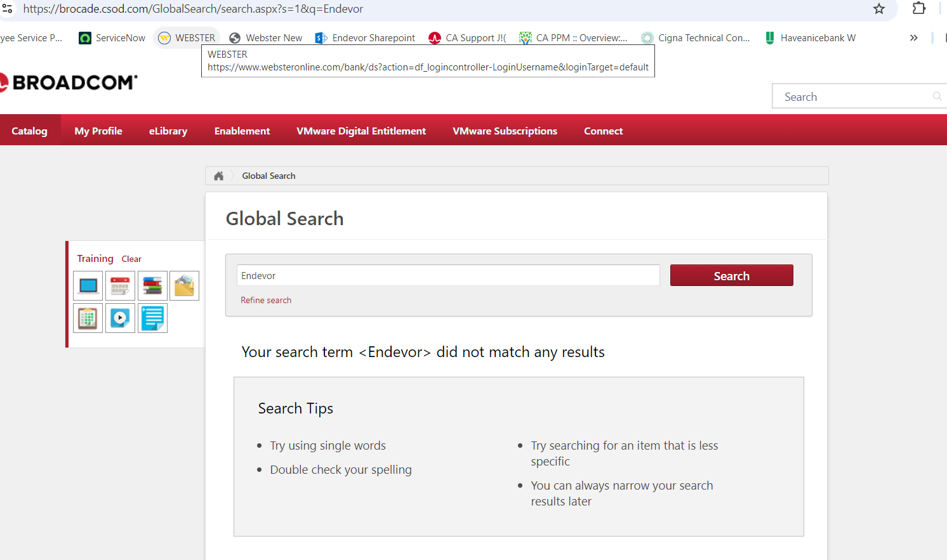
Task: Clear the Training filters
Action: [131, 259]
